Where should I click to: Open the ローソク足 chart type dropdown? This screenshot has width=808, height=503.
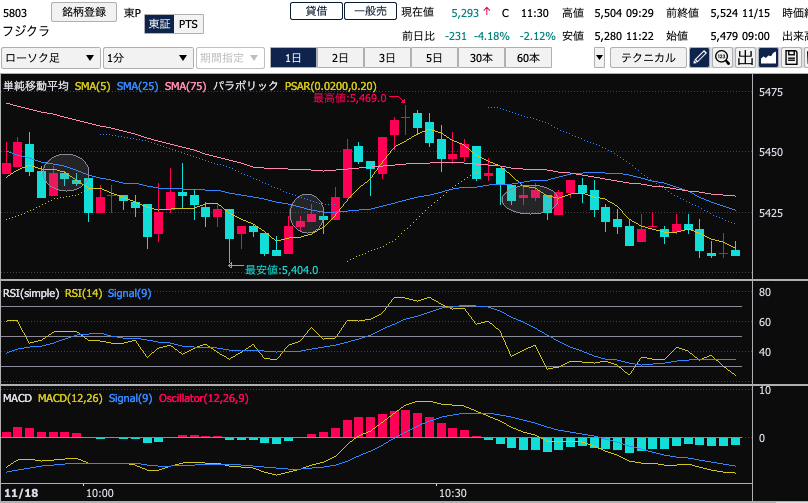50,58
